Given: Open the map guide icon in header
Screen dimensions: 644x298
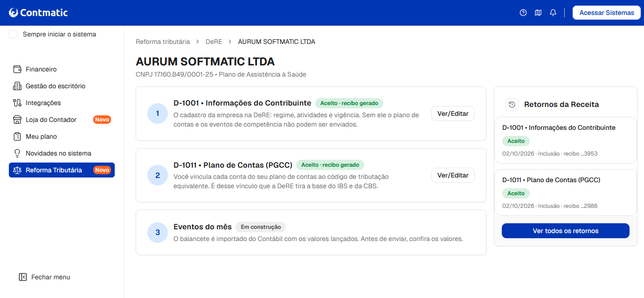Looking at the screenshot, I should (x=538, y=13).
